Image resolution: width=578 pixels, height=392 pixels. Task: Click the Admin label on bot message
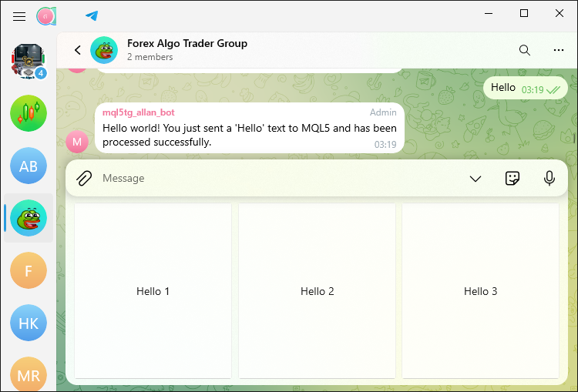383,112
